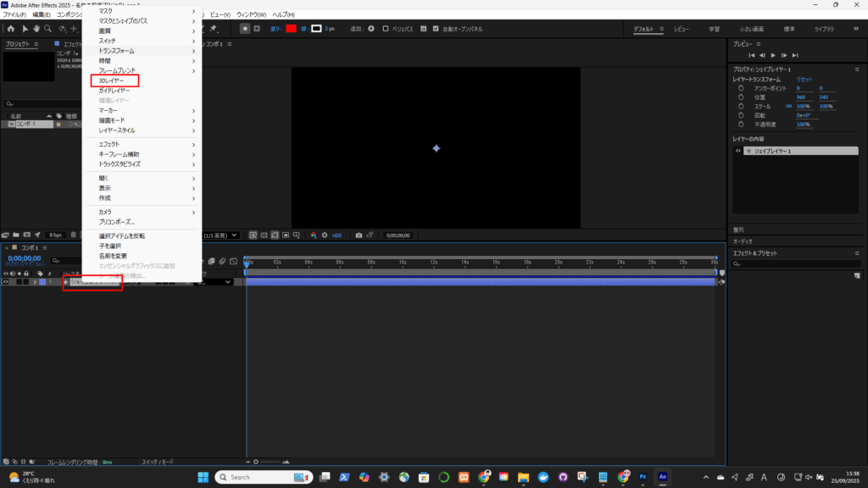Click the scale constrain proportions link icon

(x=789, y=107)
